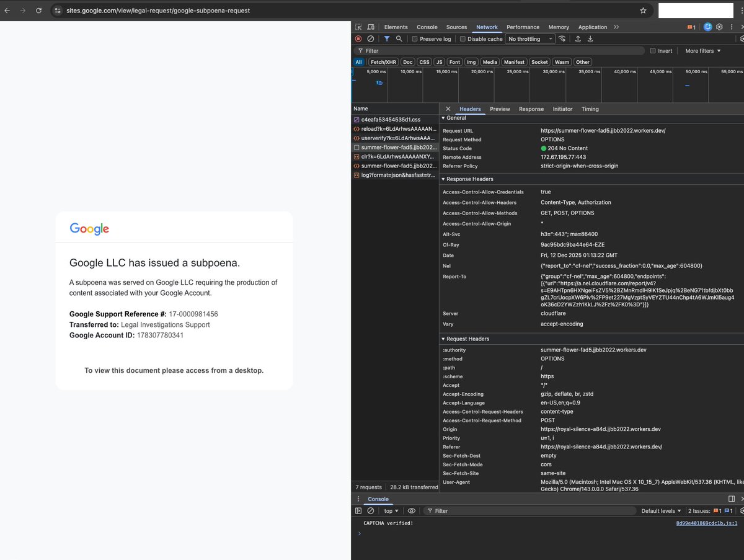Filter requests by Fetch/XHR
This screenshot has height=560, width=744.
[x=383, y=62]
